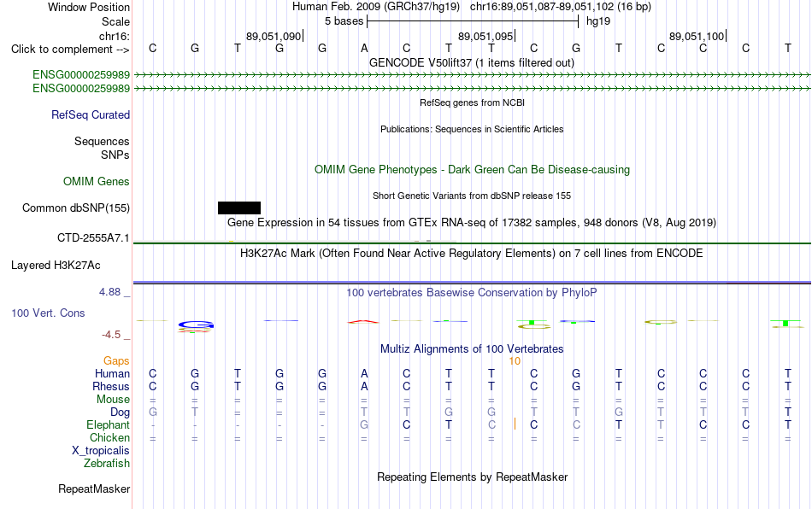Click the Scale label

tap(115, 21)
